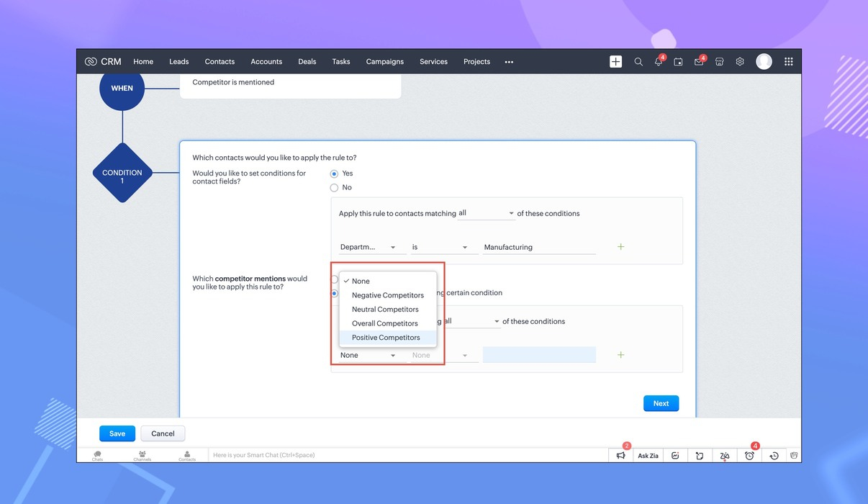Click the Manufacturing value input field
The height and width of the screenshot is (504, 868).
(x=539, y=248)
